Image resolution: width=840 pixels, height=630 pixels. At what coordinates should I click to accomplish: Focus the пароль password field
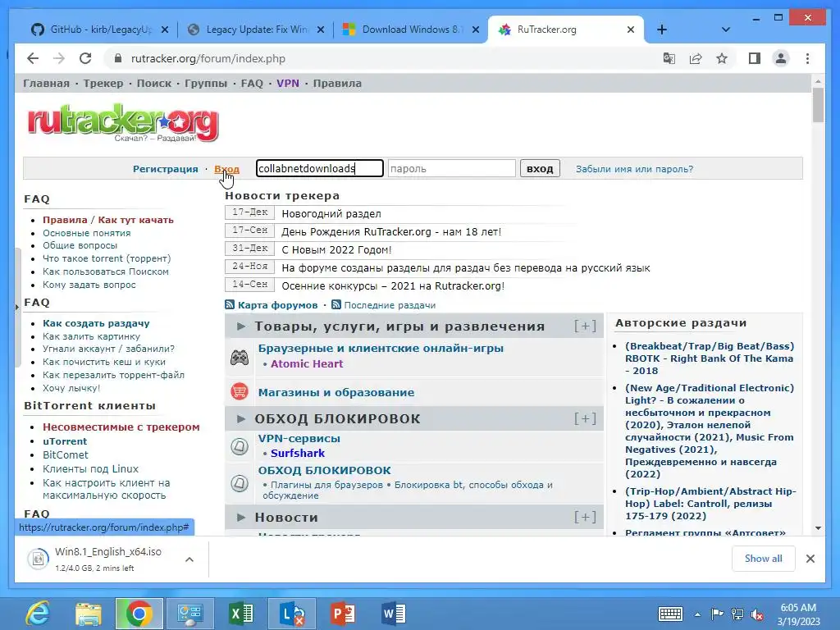click(x=452, y=168)
